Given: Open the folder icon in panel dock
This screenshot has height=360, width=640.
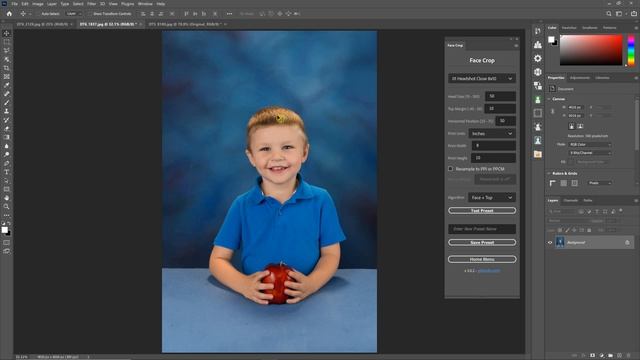Looking at the screenshot, I should point(538,154).
